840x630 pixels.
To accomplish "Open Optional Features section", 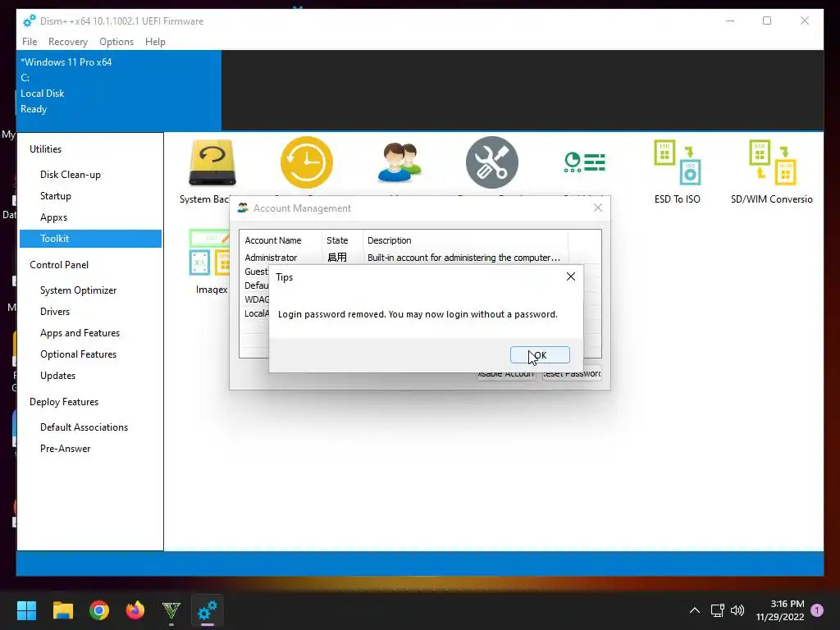I will 90,354.
